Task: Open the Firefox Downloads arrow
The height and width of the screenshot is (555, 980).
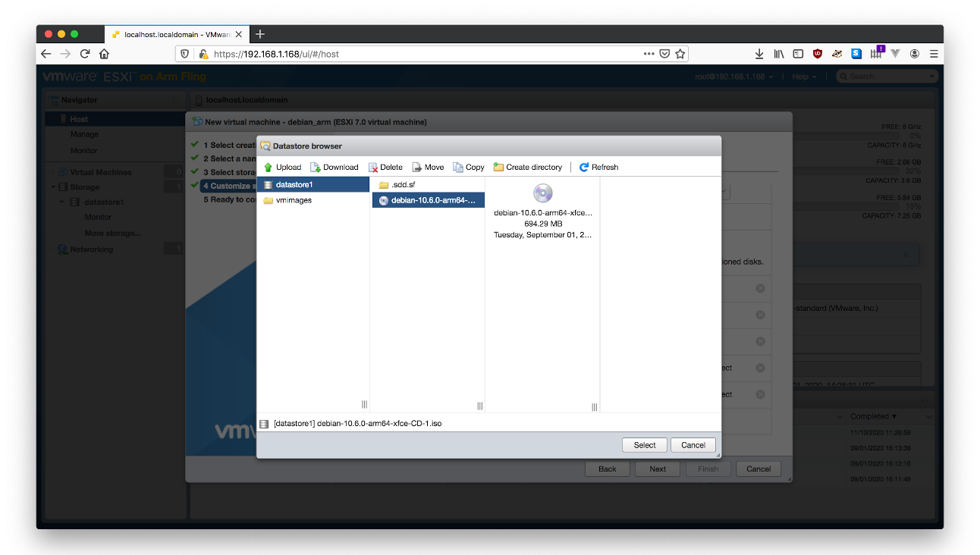Action: point(759,54)
